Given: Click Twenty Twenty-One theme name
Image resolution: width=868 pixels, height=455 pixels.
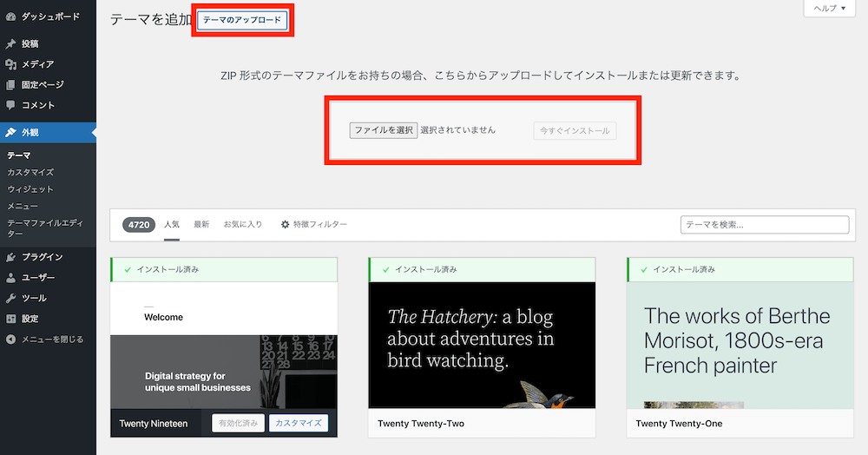Looking at the screenshot, I should coord(679,424).
